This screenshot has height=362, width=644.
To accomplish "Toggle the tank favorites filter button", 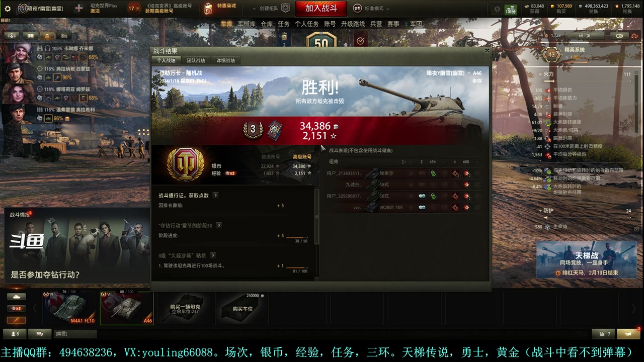I will (x=16, y=297).
